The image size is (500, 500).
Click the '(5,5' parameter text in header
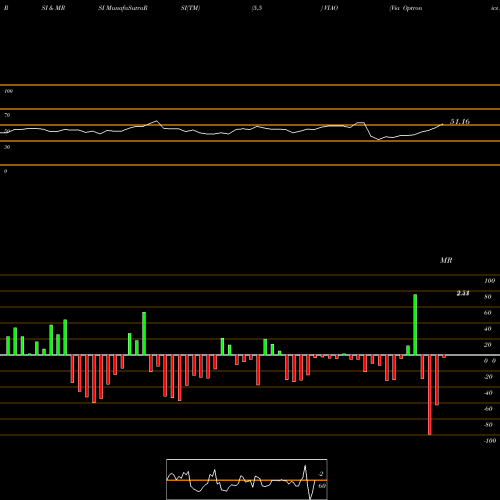[x=257, y=8]
